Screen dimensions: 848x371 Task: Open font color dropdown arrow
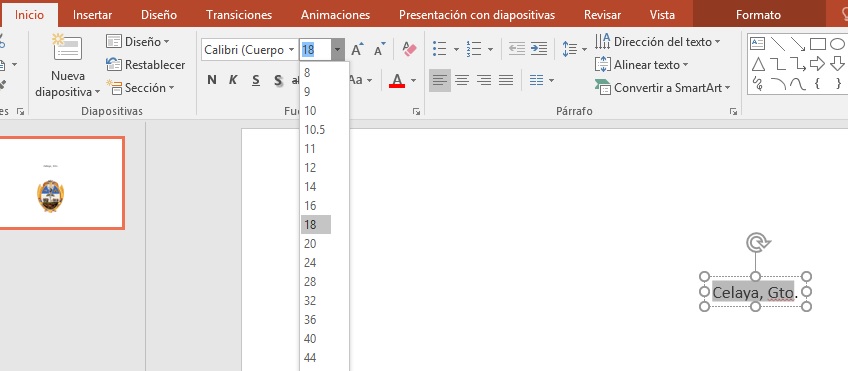click(x=414, y=81)
